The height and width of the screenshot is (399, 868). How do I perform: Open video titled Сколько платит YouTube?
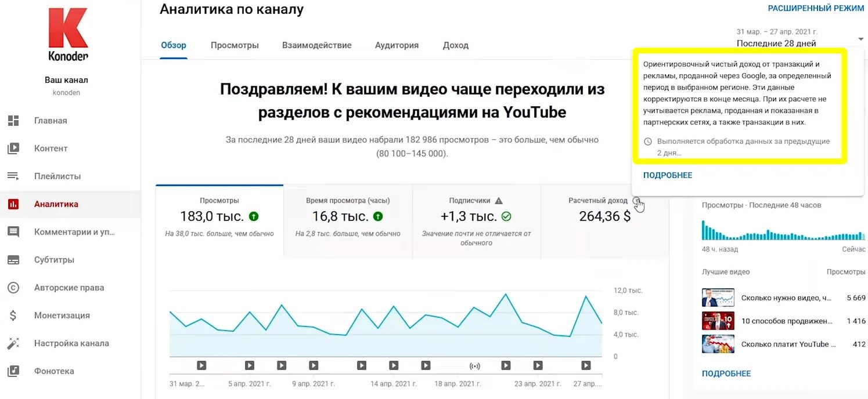(788, 344)
